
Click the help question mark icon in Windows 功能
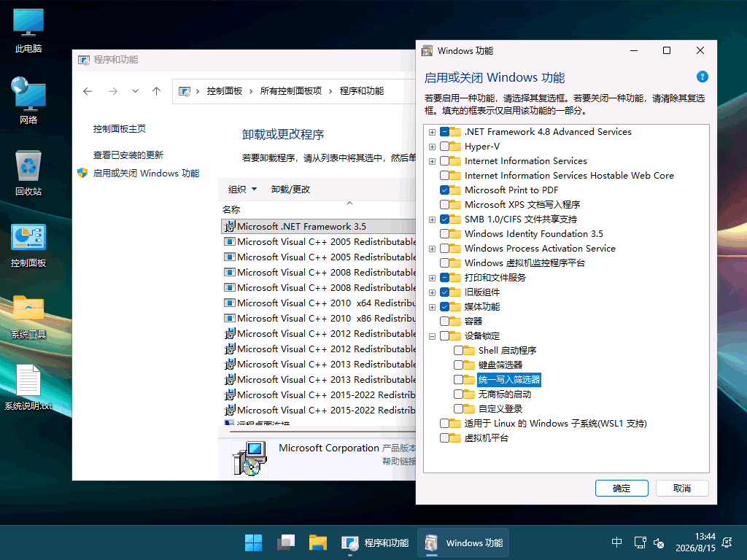(x=702, y=77)
